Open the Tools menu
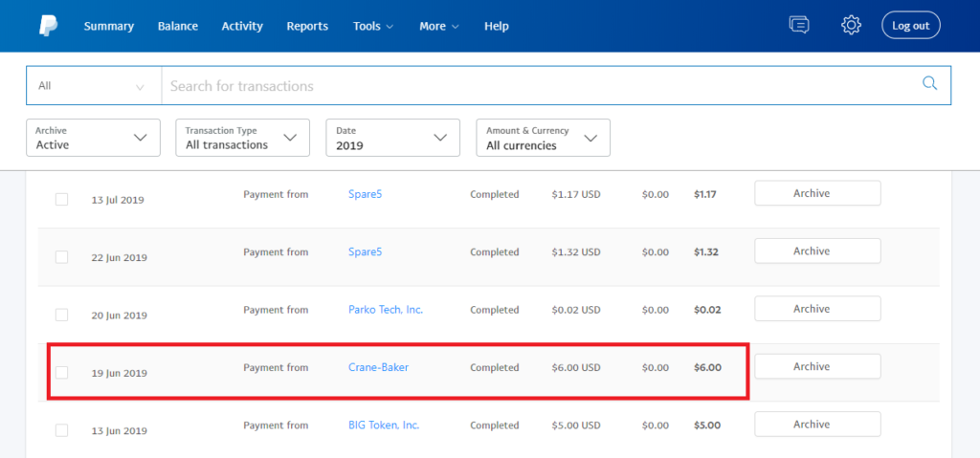980x458 pixels. 373,26
